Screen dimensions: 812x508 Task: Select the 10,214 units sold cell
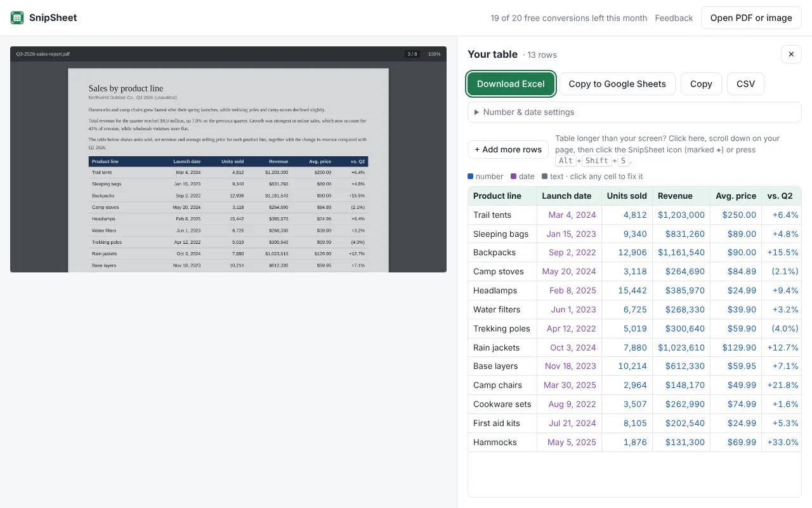pyautogui.click(x=627, y=366)
